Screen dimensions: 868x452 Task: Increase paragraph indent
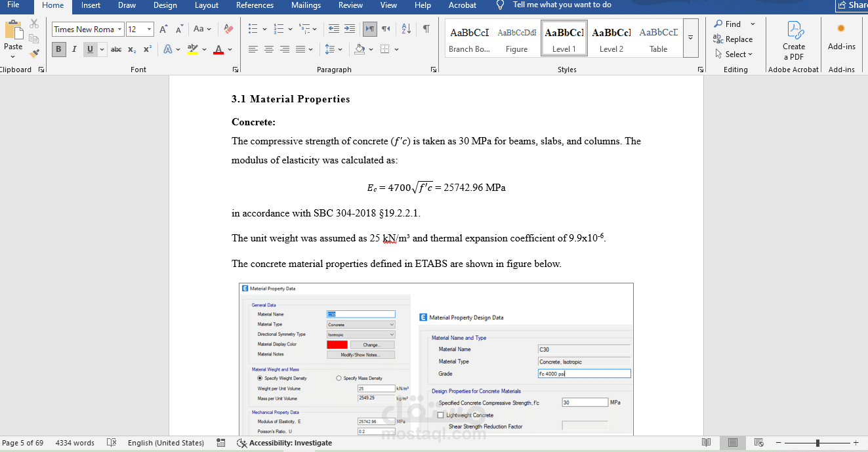pos(350,29)
